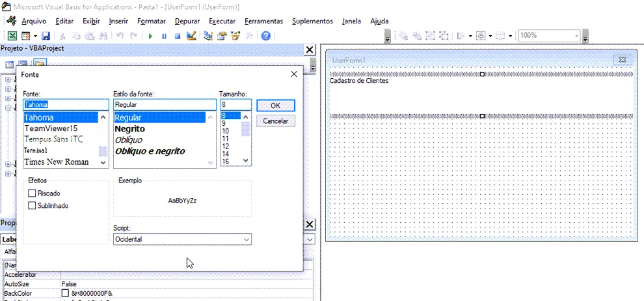Click the Cancelar button
Viewport: 644px width, 301px height.
[276, 121]
